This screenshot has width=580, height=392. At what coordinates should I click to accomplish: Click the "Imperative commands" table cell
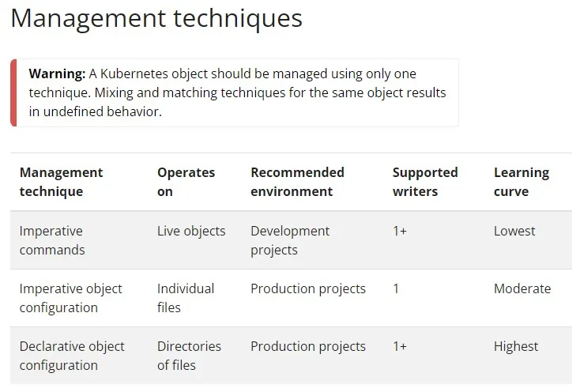tap(52, 240)
